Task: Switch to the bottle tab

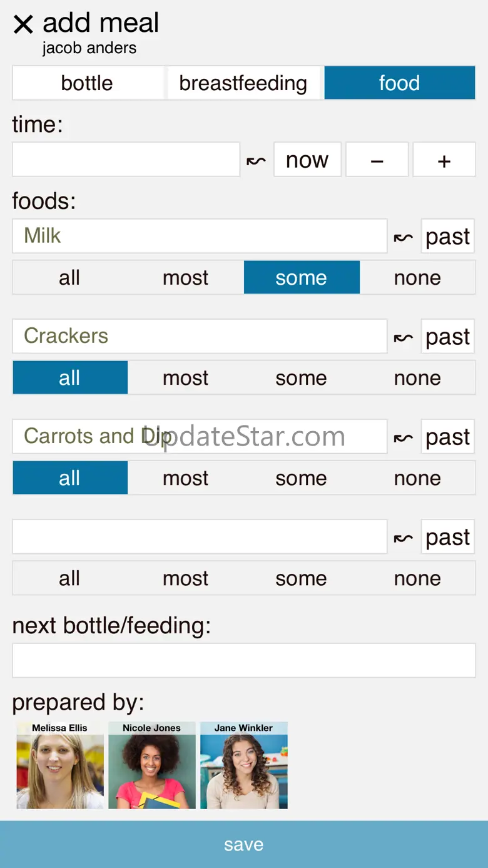Action: 88,83
